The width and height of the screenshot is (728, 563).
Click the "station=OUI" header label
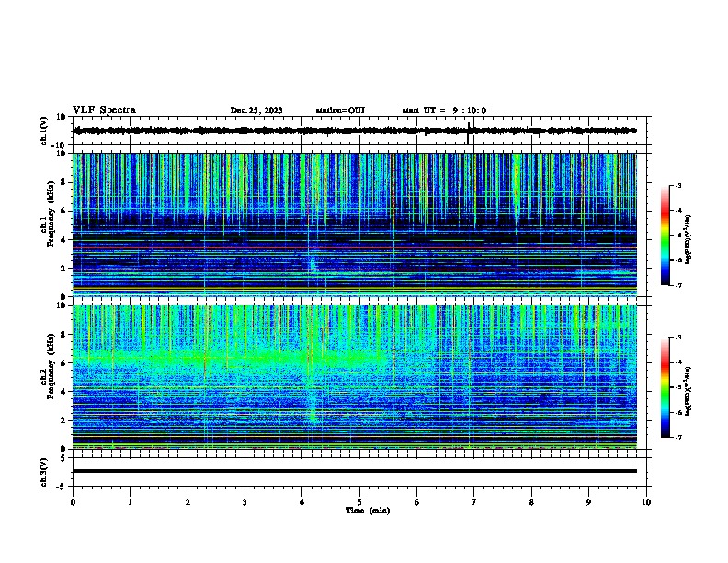(x=340, y=110)
